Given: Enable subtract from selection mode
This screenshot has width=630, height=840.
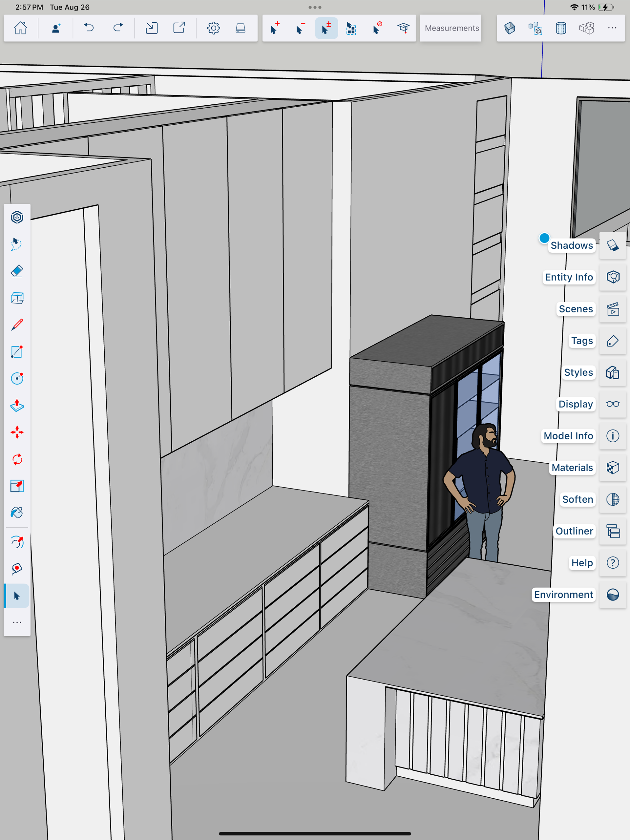Looking at the screenshot, I should pos(300,28).
